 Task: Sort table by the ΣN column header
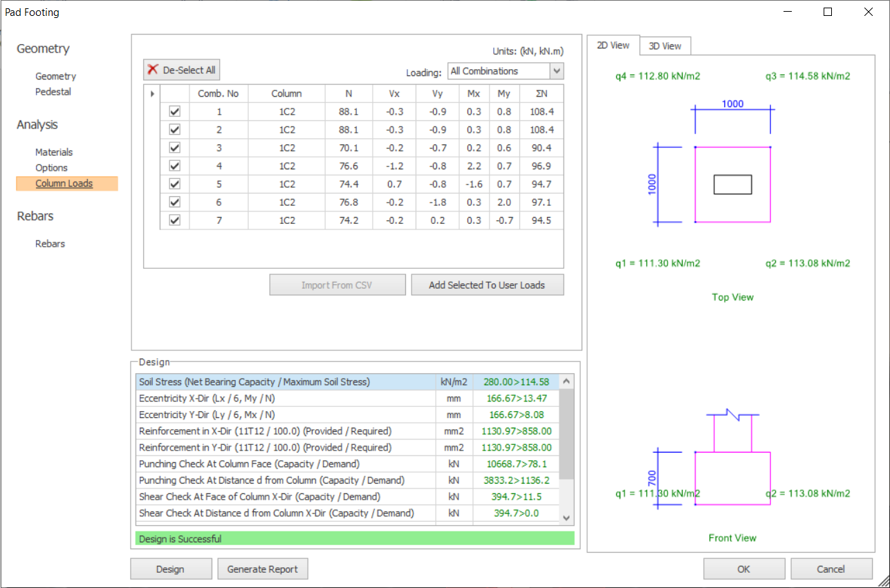click(541, 93)
